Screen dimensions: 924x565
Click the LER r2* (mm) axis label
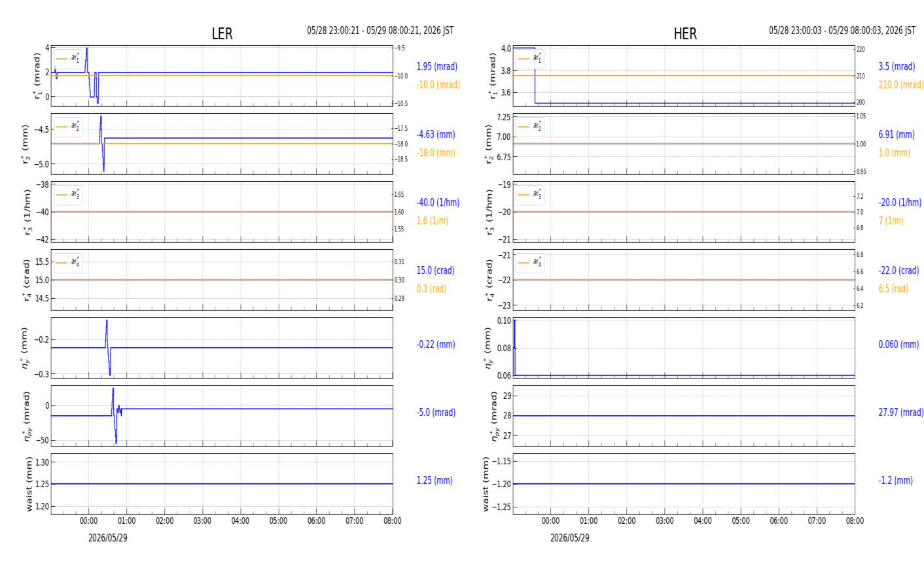(x=26, y=144)
